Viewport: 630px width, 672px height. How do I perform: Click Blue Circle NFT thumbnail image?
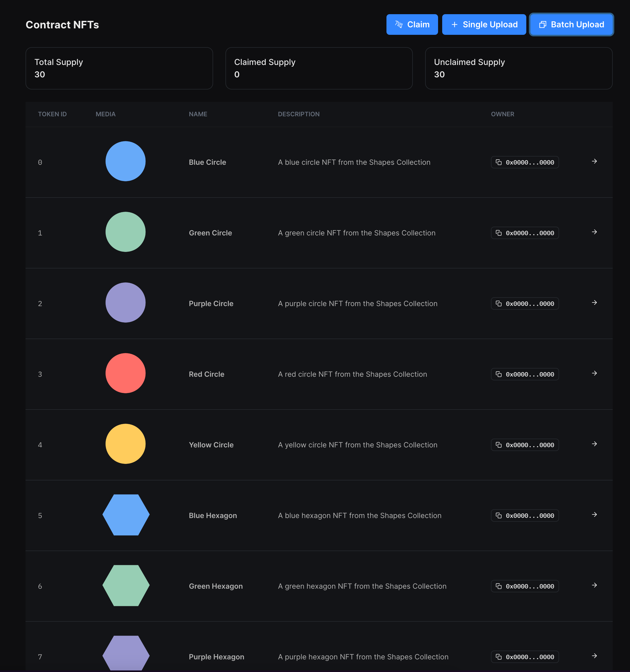click(x=126, y=162)
